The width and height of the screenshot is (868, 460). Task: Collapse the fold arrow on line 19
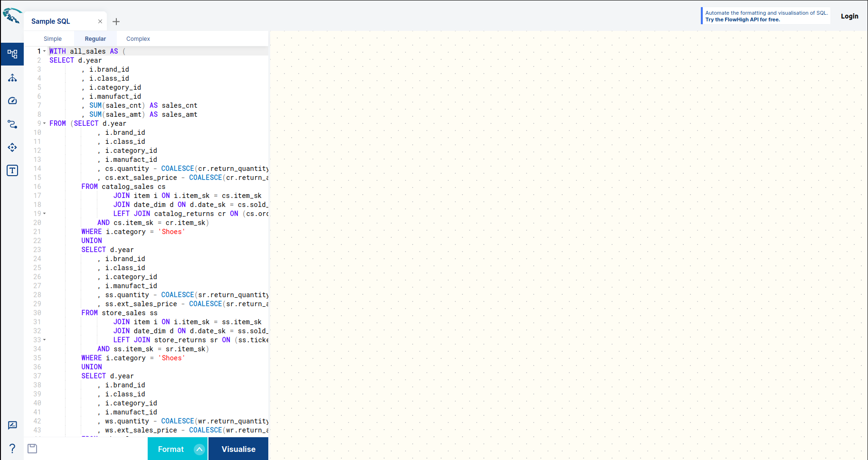(x=45, y=214)
